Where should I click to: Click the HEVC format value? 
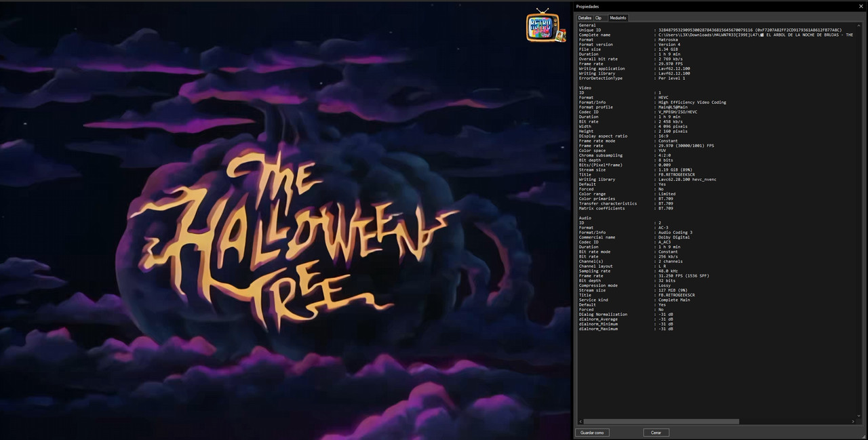[x=663, y=97]
